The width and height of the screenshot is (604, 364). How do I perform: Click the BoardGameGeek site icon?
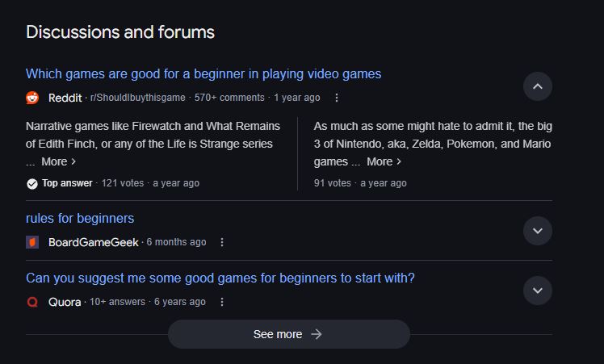[x=32, y=242]
